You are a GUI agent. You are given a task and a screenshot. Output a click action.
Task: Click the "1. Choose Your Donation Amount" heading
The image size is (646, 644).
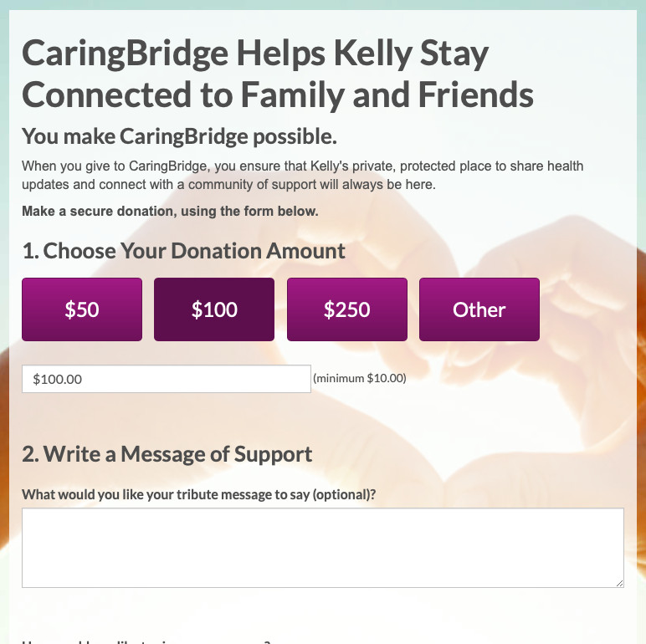click(x=183, y=251)
